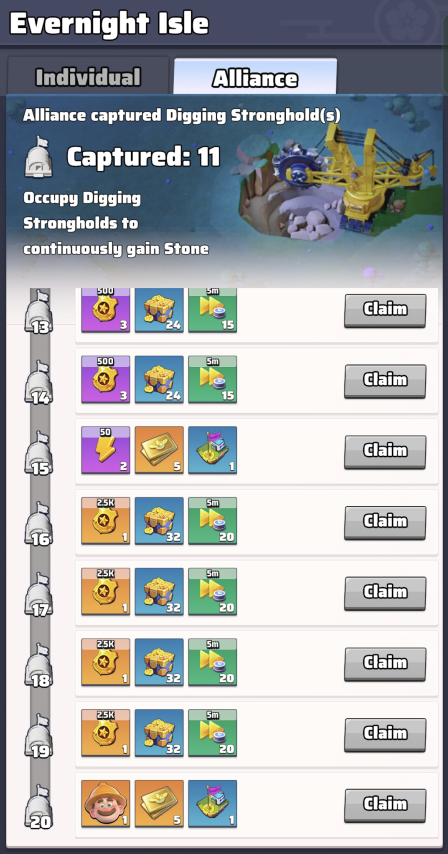The height and width of the screenshot is (854, 448).
Task: Tap the Captured stronghold icon in header
Action: [40, 157]
